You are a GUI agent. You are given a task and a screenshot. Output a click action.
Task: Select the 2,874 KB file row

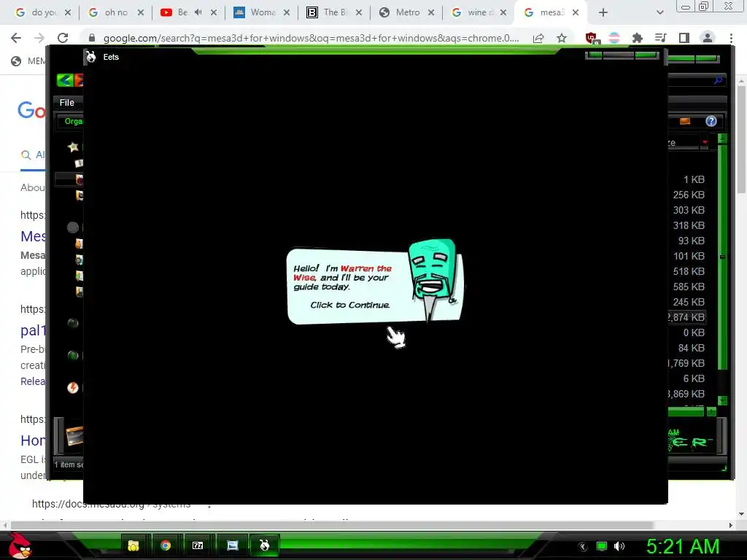coord(686,317)
